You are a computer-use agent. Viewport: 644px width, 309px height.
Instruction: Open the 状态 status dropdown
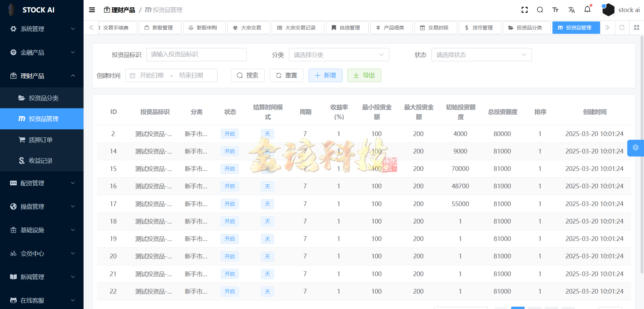pyautogui.click(x=481, y=55)
